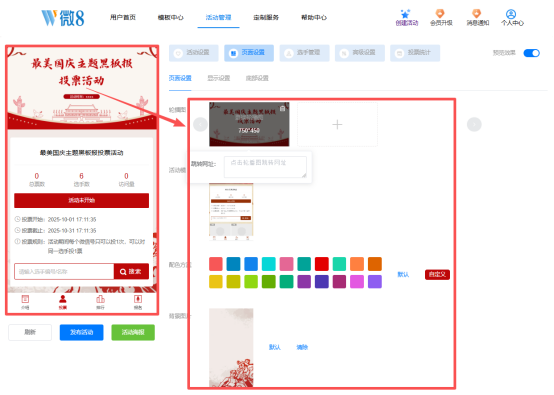Delete the carousel image via trash icon
Image resolution: width=554 pixels, height=395 pixels.
[282, 108]
